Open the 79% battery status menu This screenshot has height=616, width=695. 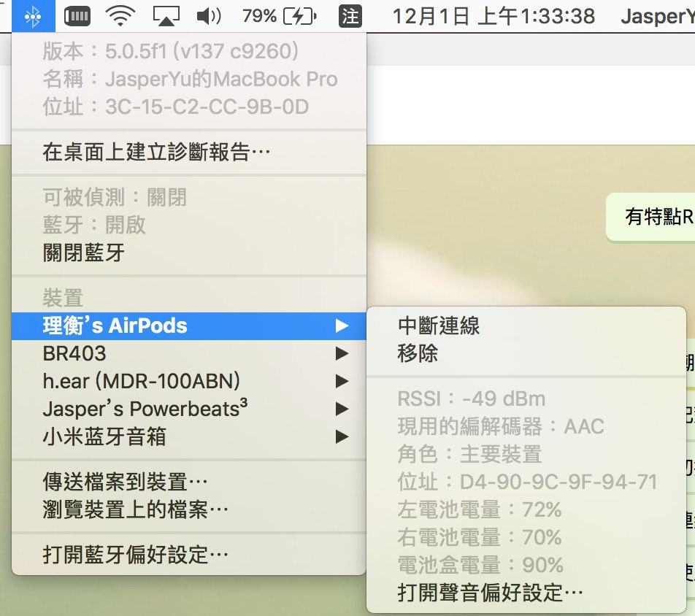(x=279, y=16)
